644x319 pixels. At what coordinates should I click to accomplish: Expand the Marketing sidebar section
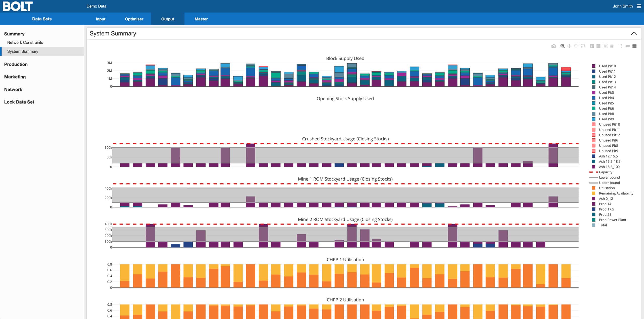click(x=15, y=77)
